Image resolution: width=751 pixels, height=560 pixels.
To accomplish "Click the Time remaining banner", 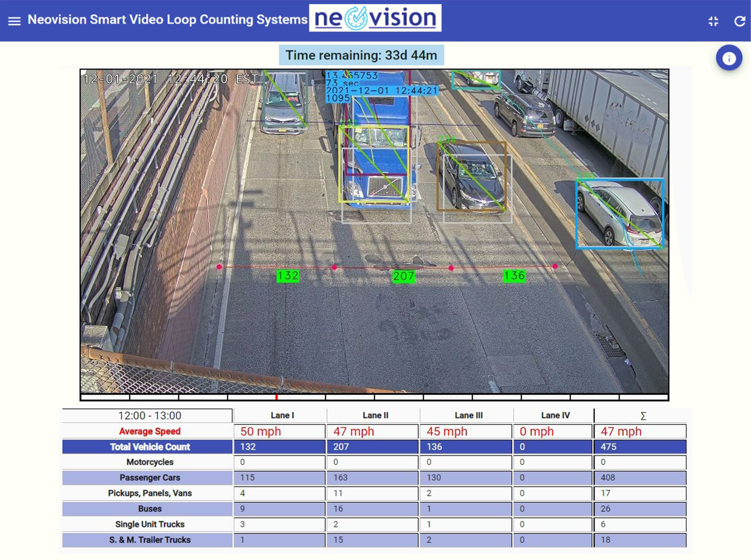I will pos(361,55).
